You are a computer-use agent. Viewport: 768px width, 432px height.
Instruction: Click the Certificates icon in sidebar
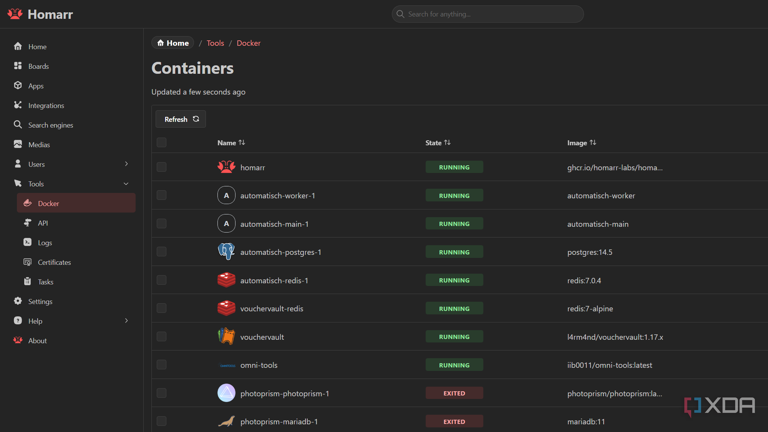(27, 262)
